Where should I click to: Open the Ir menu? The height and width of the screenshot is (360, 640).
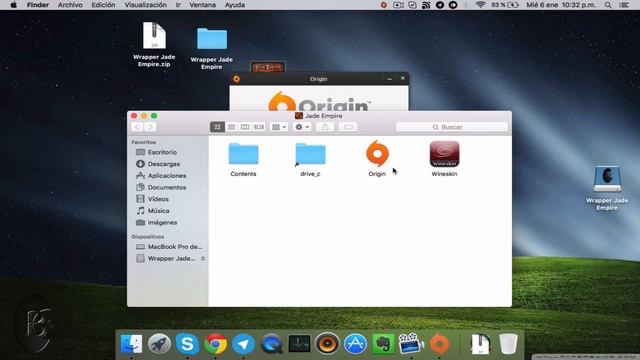click(x=178, y=5)
